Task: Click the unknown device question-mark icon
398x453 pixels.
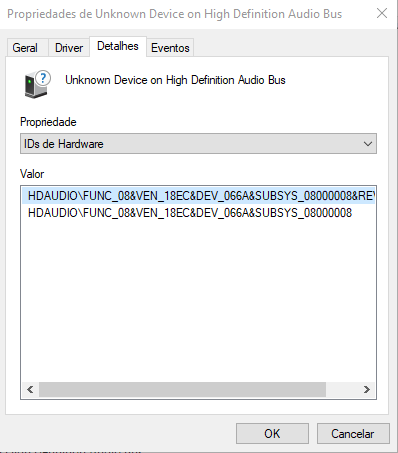Action: coord(37,84)
